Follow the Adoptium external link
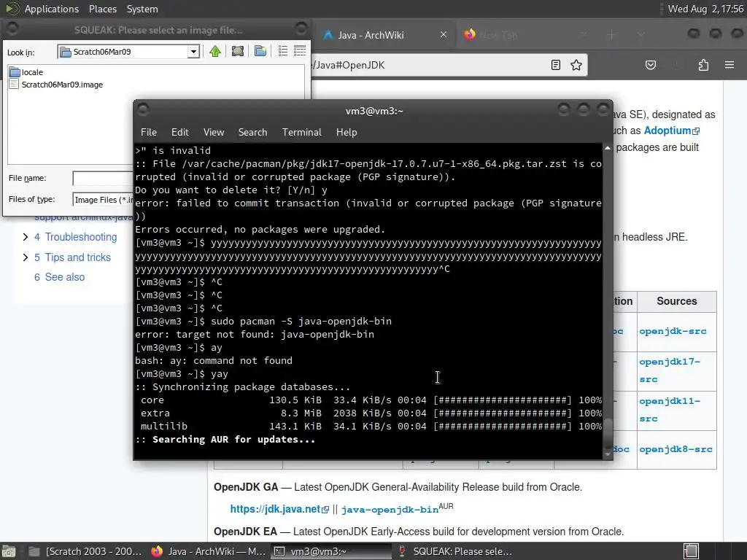 pos(671,131)
